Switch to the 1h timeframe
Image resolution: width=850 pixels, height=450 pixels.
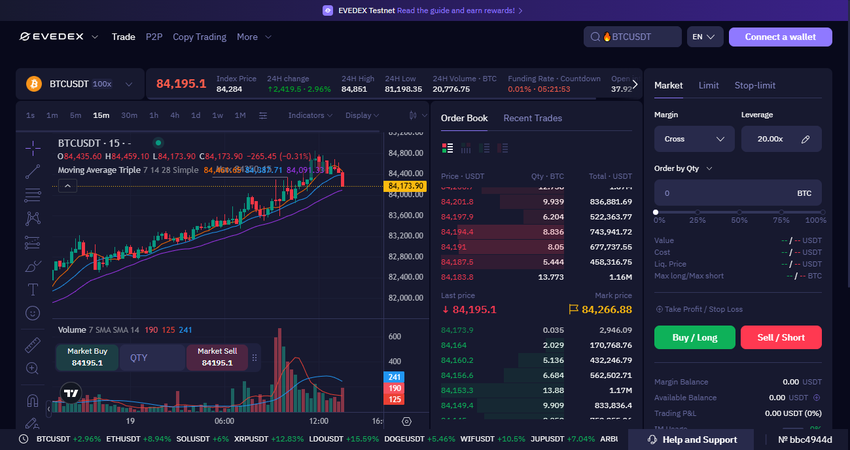(x=154, y=115)
